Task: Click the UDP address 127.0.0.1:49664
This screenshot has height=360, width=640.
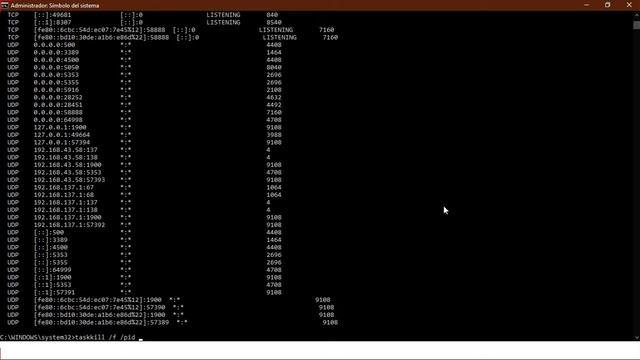Action: [x=62, y=135]
